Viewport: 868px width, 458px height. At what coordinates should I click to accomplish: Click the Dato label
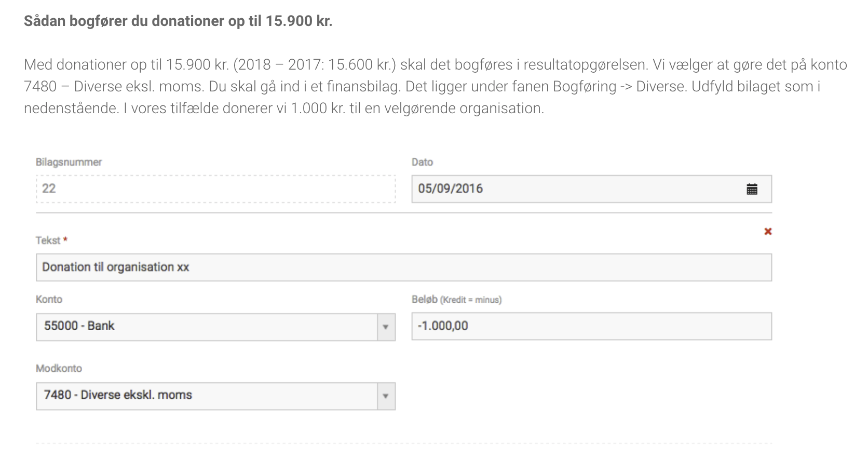tap(422, 162)
